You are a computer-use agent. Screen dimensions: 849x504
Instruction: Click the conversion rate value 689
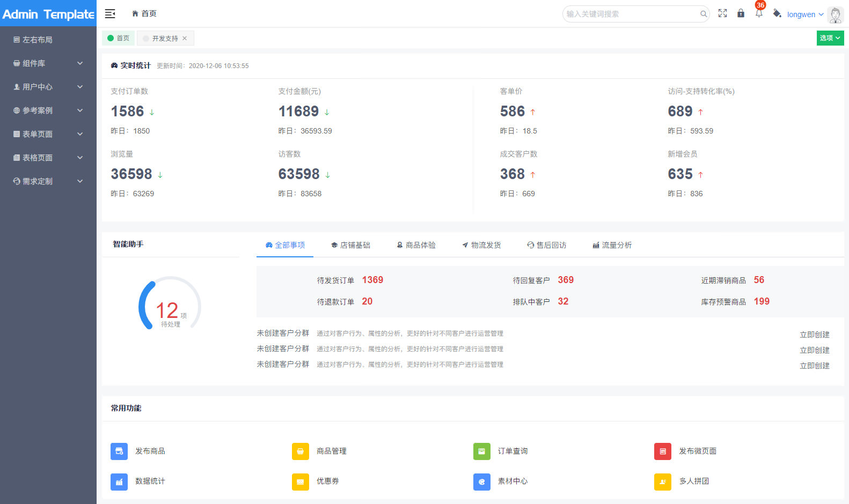click(680, 112)
